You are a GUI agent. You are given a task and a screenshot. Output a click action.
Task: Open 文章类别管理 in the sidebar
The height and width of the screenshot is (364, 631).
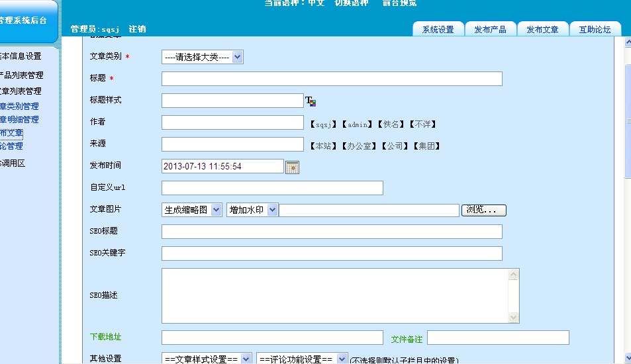(x=20, y=106)
